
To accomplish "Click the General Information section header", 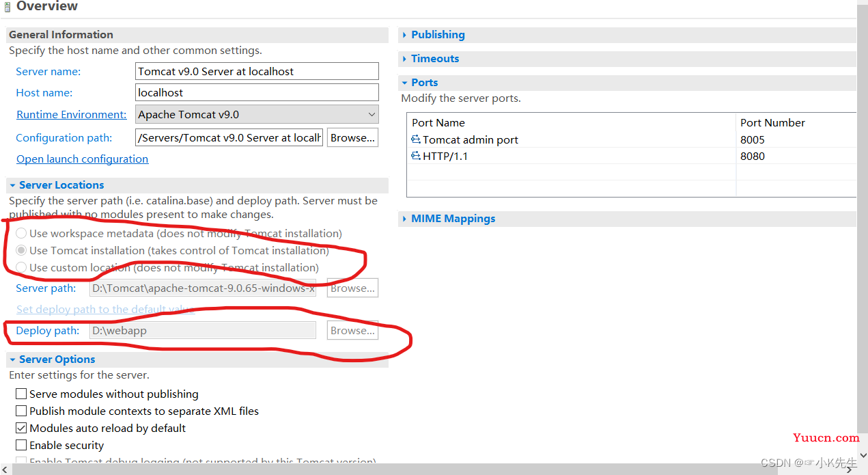I will pos(197,35).
